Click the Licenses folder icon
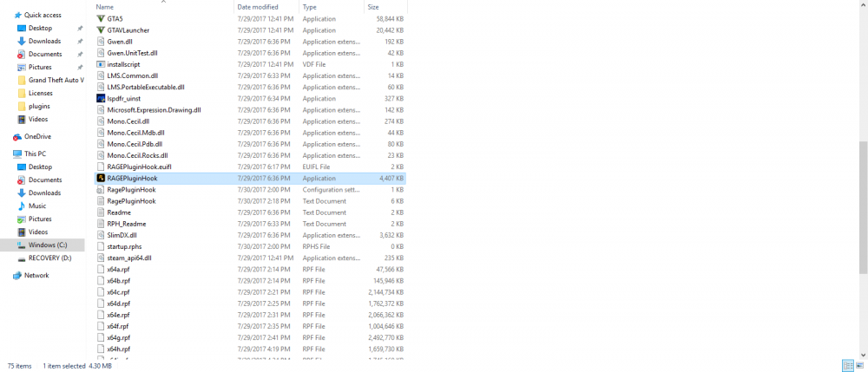 point(22,93)
